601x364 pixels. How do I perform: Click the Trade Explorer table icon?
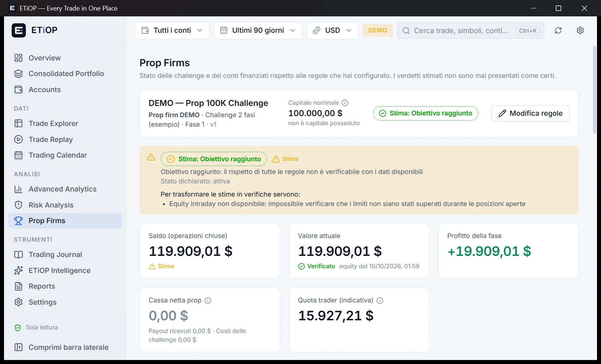(x=19, y=123)
